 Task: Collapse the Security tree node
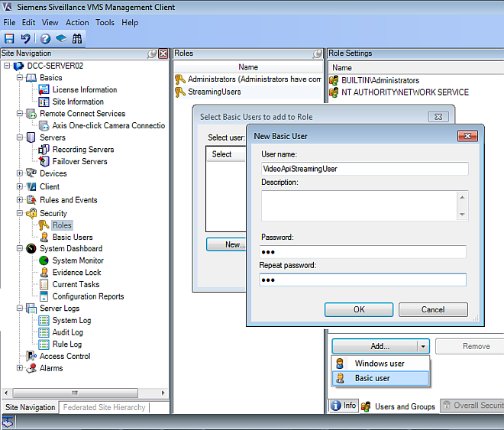[x=20, y=213]
